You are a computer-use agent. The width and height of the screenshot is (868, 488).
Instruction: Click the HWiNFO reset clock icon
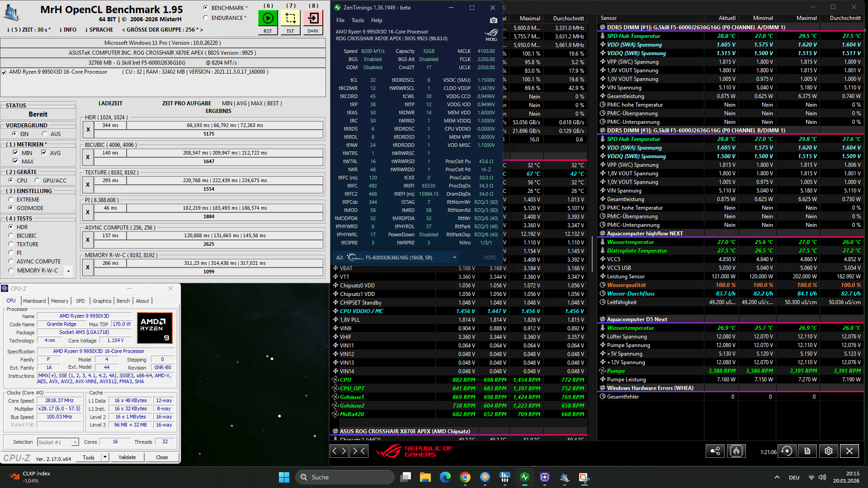[x=787, y=451]
